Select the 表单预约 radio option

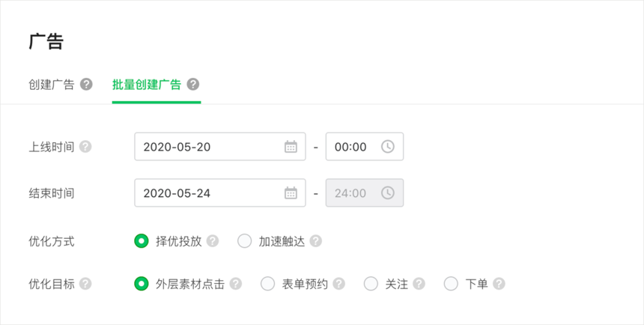pos(267,284)
